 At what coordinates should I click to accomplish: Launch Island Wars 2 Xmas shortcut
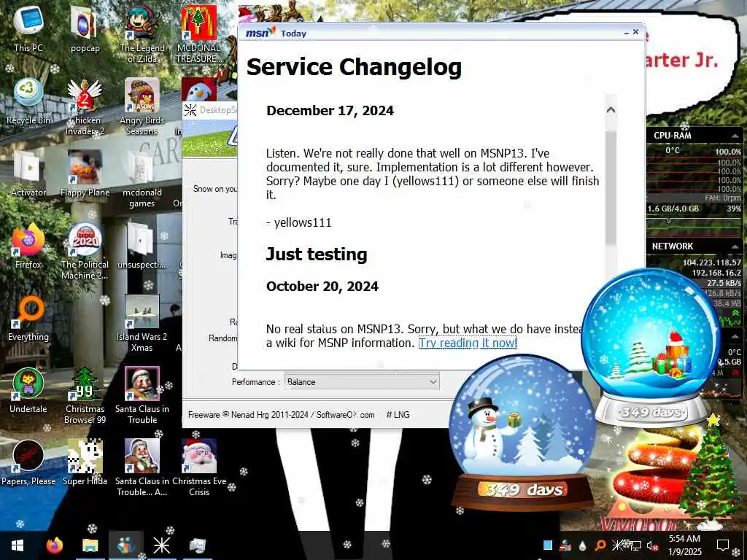pyautogui.click(x=142, y=323)
